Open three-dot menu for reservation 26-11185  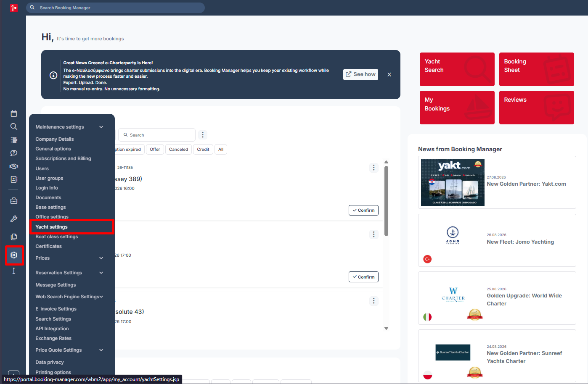point(373,168)
